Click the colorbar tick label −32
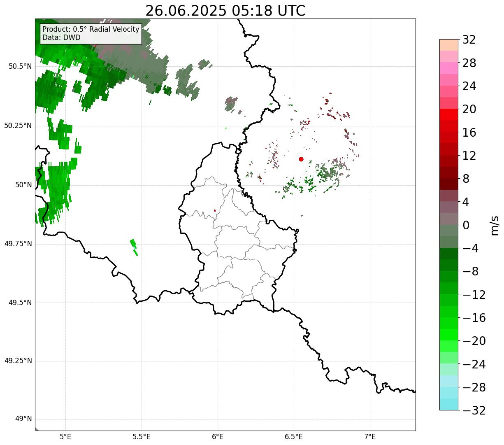 [474, 410]
